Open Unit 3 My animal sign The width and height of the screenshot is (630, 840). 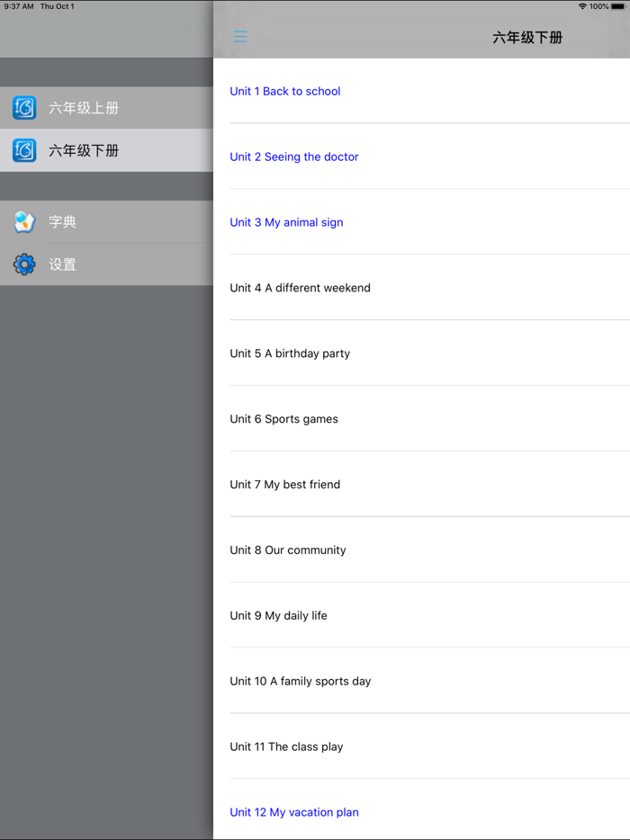pyautogui.click(x=421, y=222)
